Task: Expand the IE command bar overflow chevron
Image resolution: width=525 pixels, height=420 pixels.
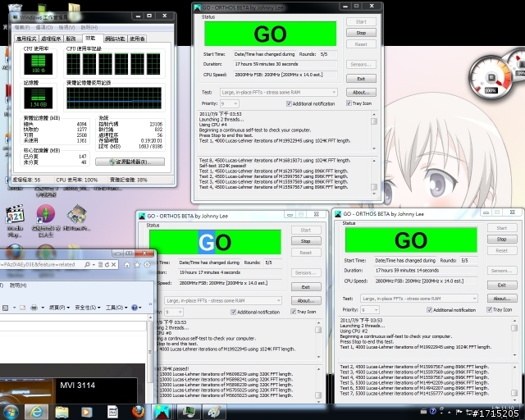Action: (150, 304)
